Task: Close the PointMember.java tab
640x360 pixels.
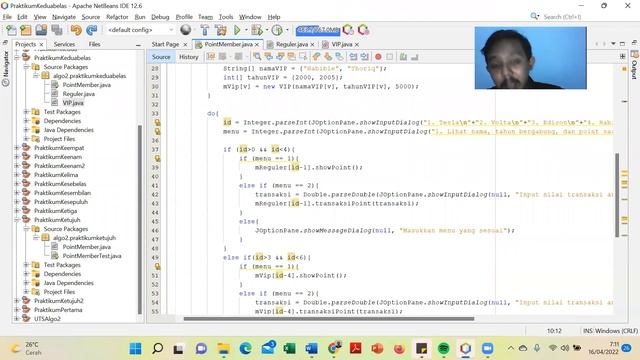Action: coord(257,44)
